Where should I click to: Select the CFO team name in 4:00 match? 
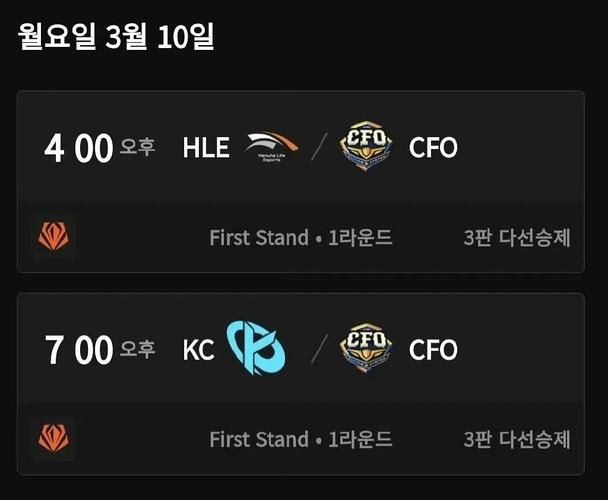click(x=433, y=148)
